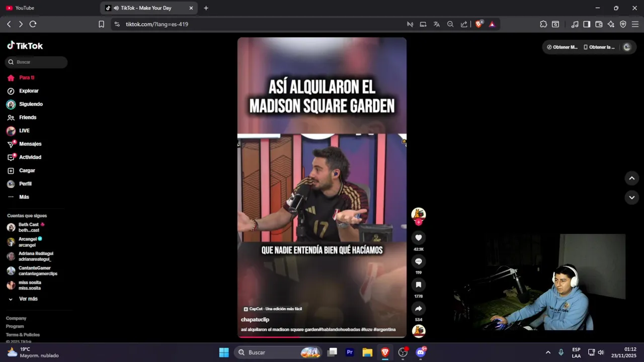Go to next video with down arrow
This screenshot has height=362, width=644.
pyautogui.click(x=632, y=198)
